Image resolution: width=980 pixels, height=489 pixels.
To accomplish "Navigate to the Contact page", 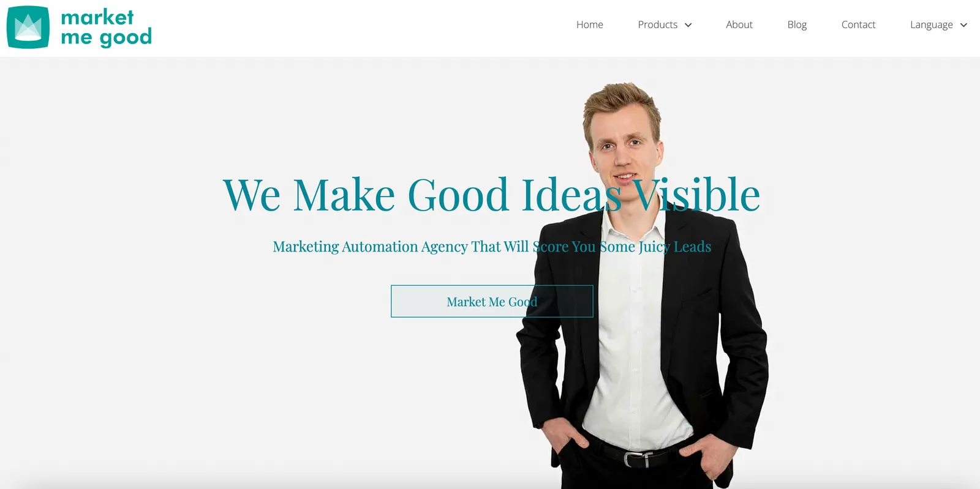I will [858, 24].
